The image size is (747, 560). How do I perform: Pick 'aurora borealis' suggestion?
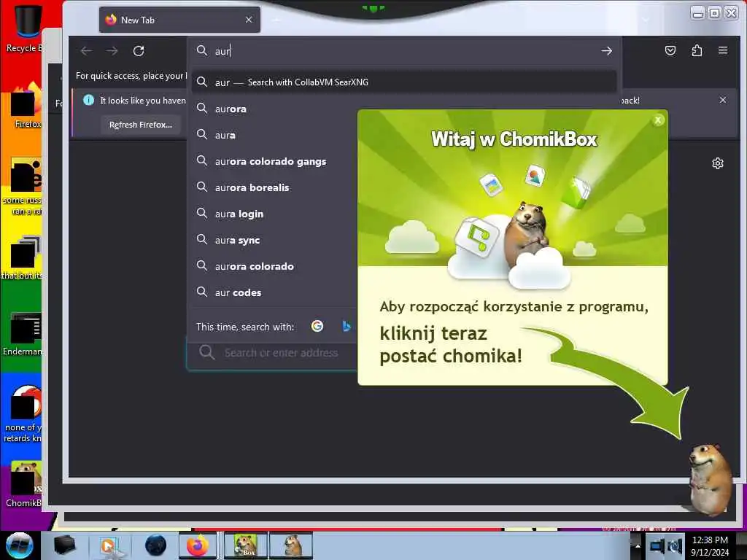(252, 187)
